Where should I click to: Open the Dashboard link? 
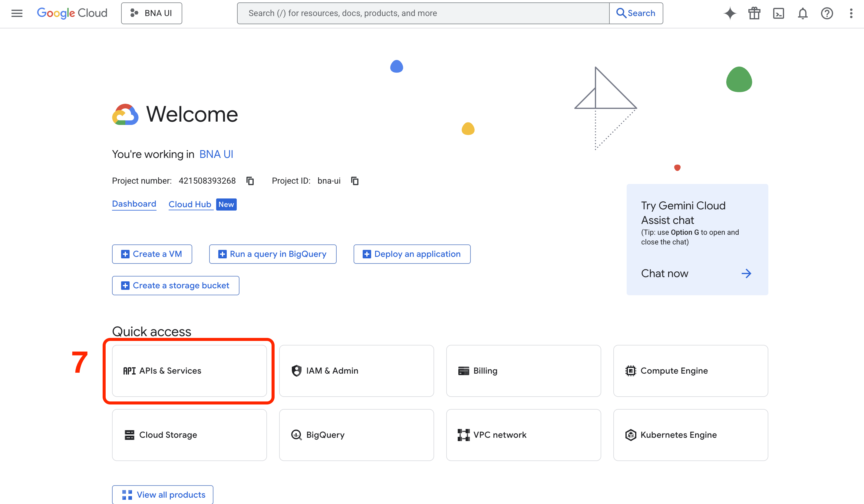click(x=134, y=204)
